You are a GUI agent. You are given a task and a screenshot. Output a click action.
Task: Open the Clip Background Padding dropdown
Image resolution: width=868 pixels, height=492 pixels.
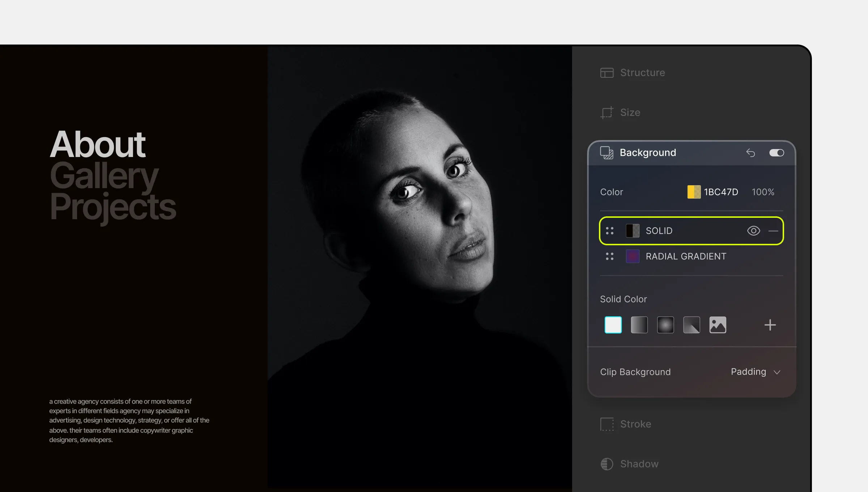(755, 372)
